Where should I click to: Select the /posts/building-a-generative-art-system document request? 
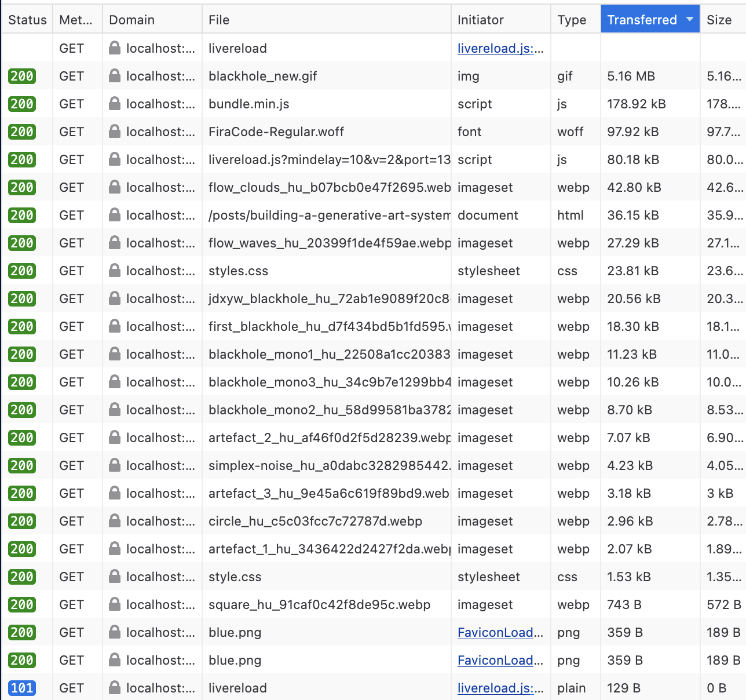(329, 215)
